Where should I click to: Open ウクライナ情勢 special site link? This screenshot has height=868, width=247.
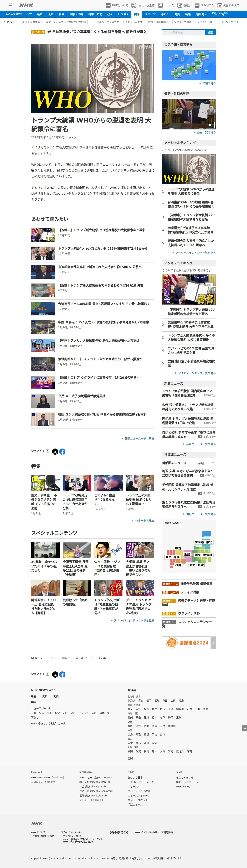[x=189, y=614]
